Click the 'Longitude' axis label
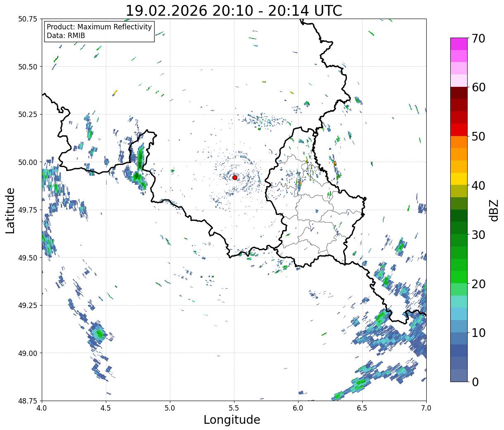Viewport: 504px width, 430px height. 232,420
